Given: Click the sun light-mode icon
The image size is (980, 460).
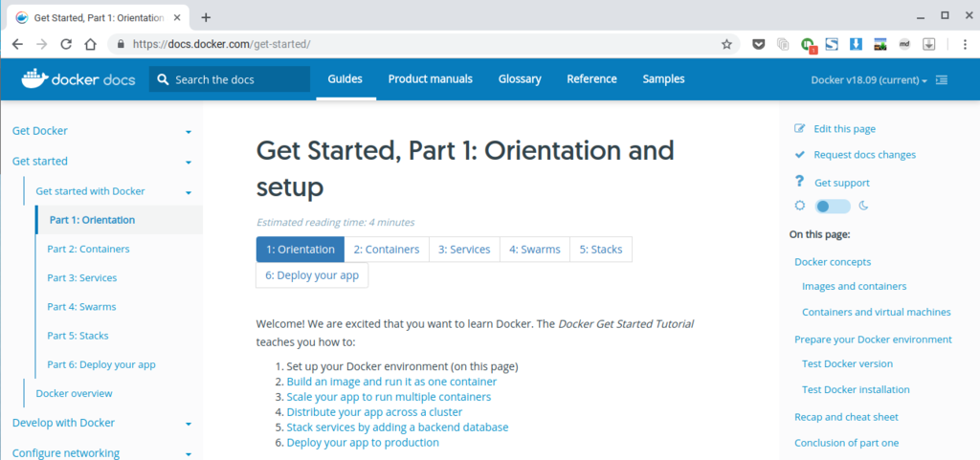Looking at the screenshot, I should tap(799, 206).
